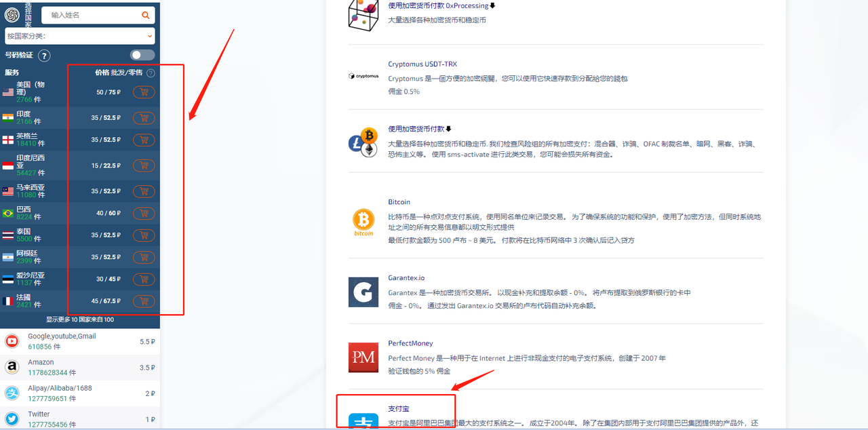Click the Argentina flag icon
Image resolution: width=868 pixels, height=430 pixels.
(x=8, y=257)
